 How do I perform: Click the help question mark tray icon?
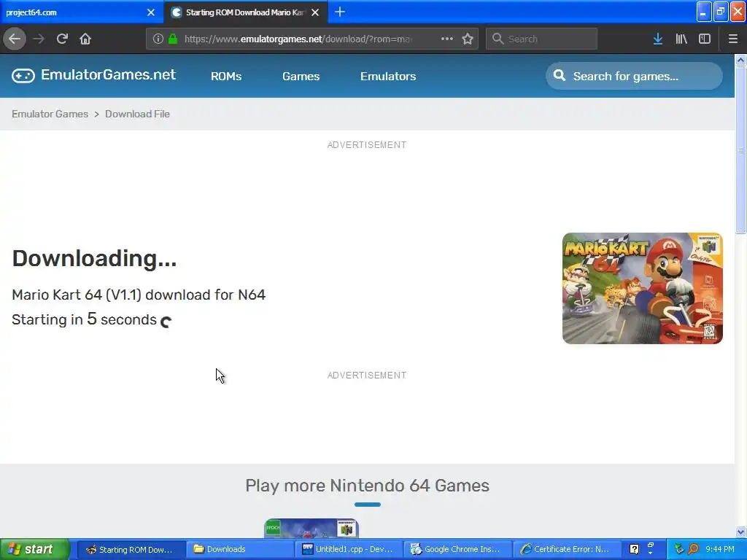point(634,549)
